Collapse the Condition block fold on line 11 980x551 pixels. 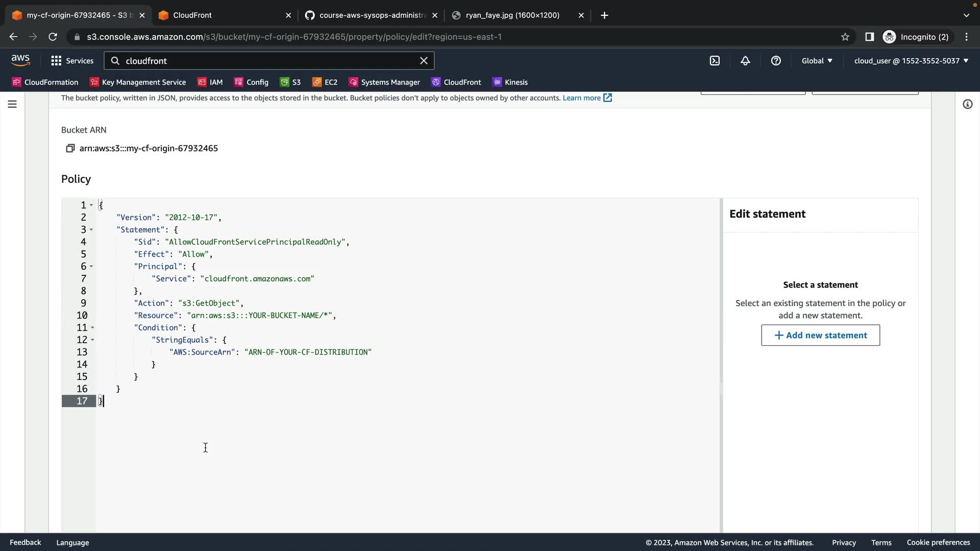pos(92,328)
